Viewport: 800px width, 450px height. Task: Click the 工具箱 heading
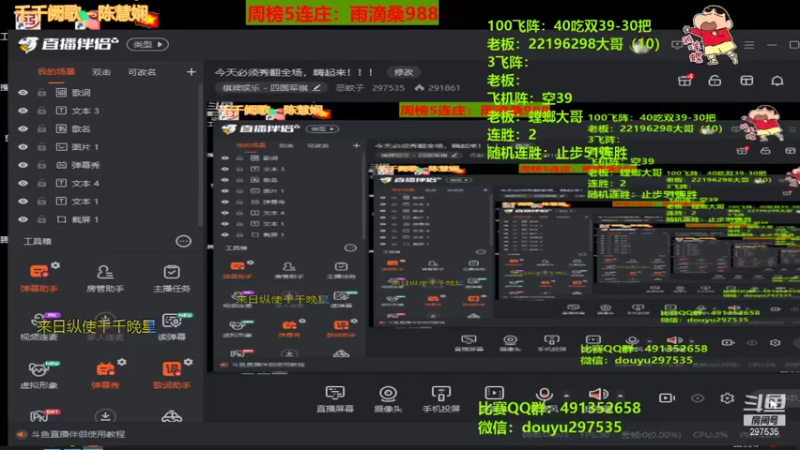(x=37, y=241)
